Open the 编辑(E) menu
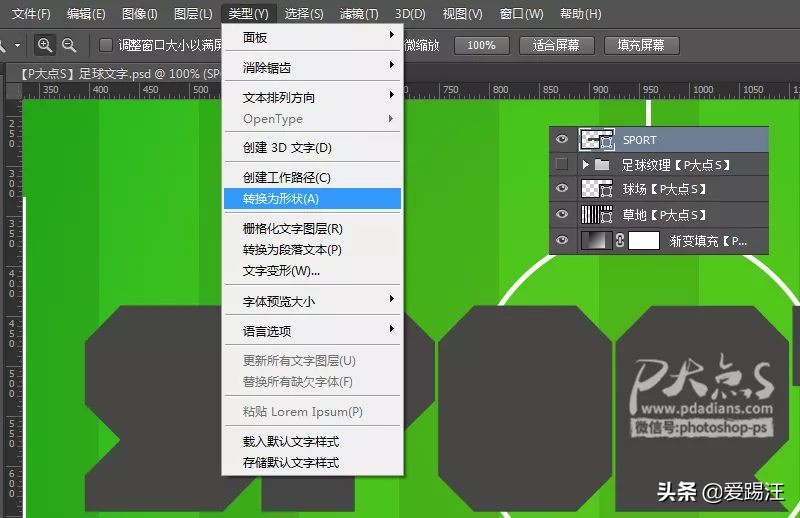This screenshot has height=518, width=800. [x=86, y=14]
